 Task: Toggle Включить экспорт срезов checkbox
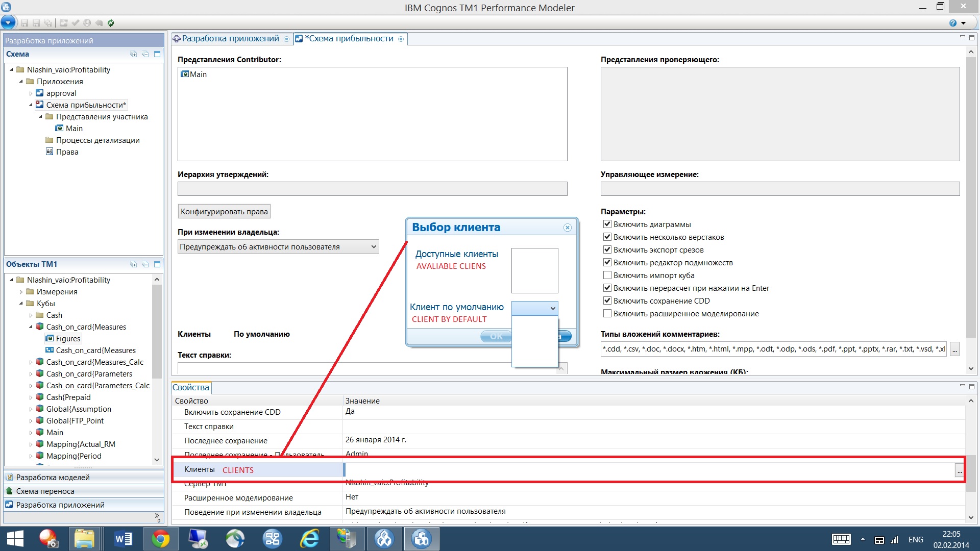pyautogui.click(x=607, y=249)
